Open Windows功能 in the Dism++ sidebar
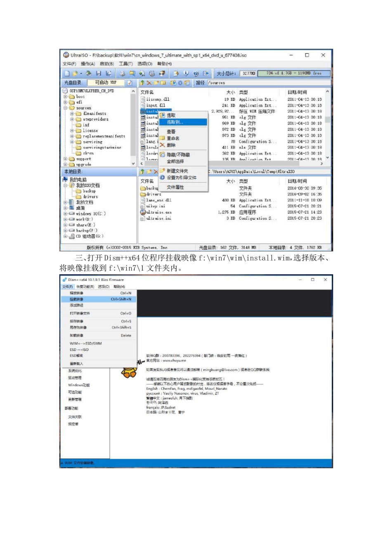392x555 pixels. click(x=79, y=385)
